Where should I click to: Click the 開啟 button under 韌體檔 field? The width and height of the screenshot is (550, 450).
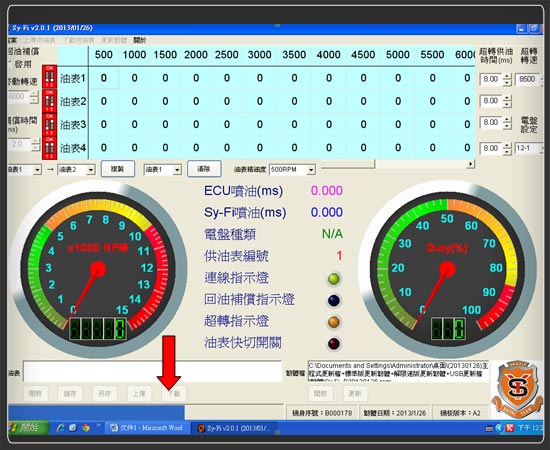[x=321, y=394]
